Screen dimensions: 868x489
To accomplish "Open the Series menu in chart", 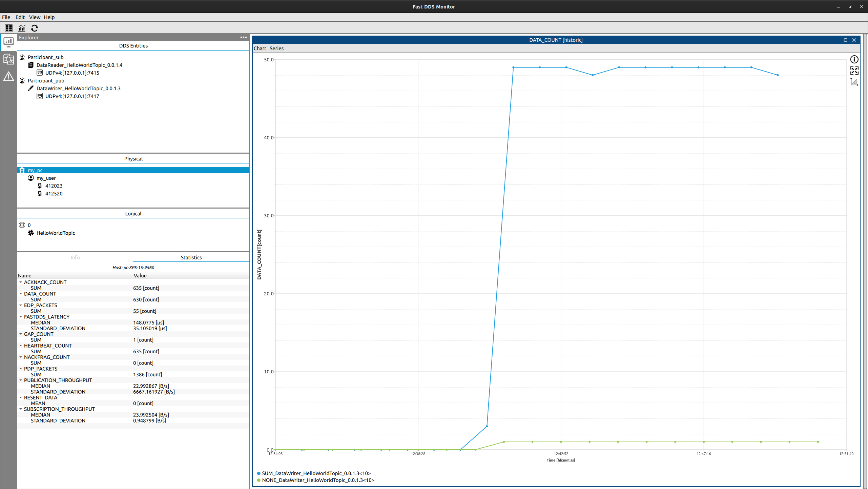I will point(276,48).
